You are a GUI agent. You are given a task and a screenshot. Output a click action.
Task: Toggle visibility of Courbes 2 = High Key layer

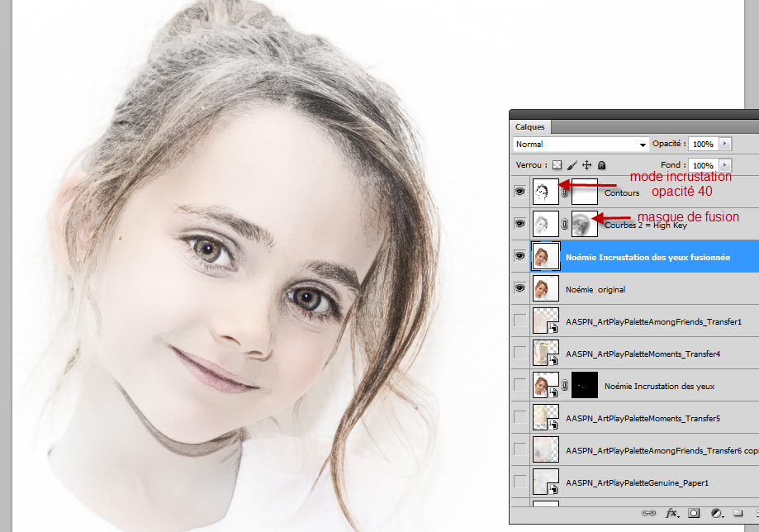[x=521, y=223]
